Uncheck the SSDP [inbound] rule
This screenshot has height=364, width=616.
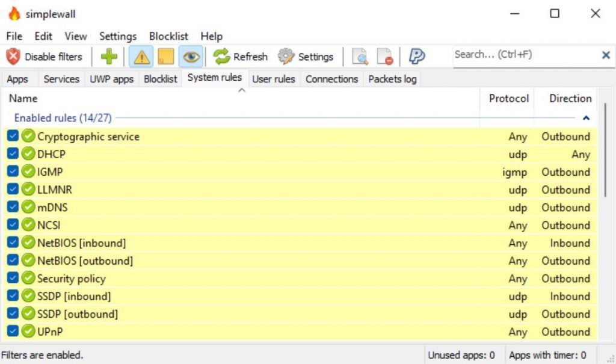click(x=13, y=296)
